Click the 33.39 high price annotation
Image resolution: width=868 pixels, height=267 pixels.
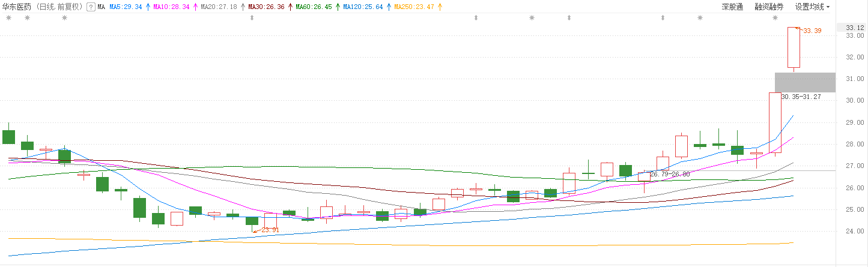(x=812, y=31)
